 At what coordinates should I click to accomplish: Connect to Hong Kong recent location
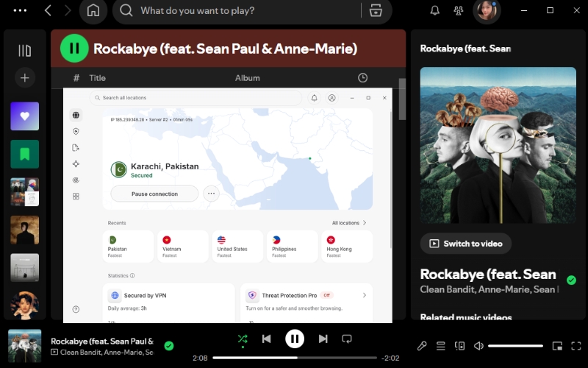tap(347, 247)
